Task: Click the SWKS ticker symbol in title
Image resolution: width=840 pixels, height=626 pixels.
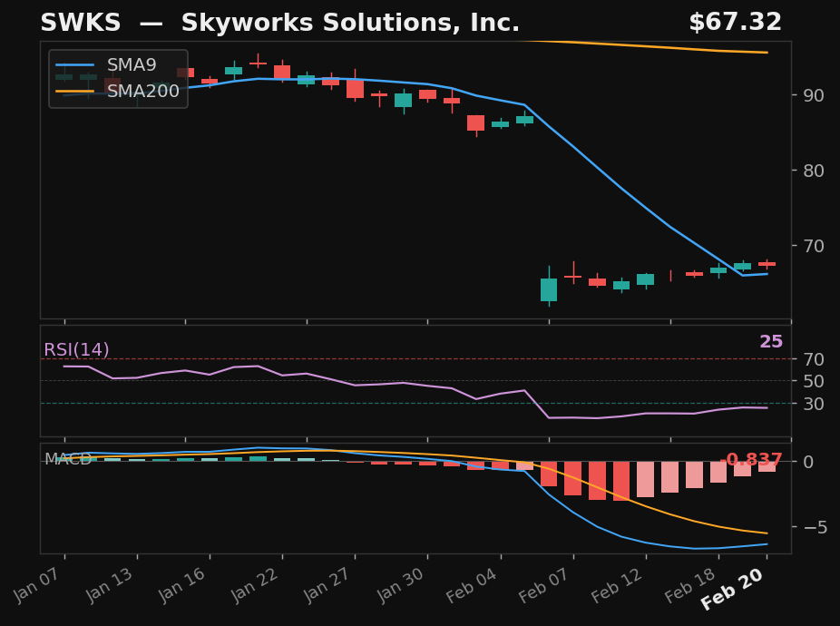Action: 81,23
